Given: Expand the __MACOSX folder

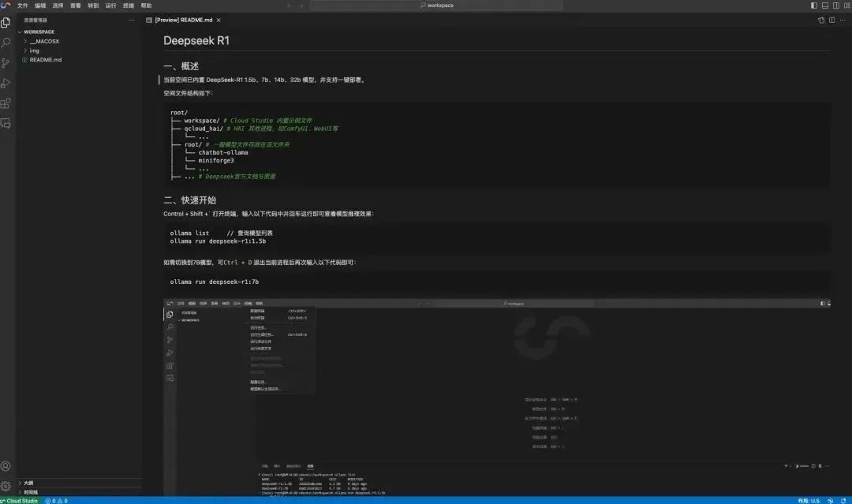Looking at the screenshot, I should click(x=25, y=41).
